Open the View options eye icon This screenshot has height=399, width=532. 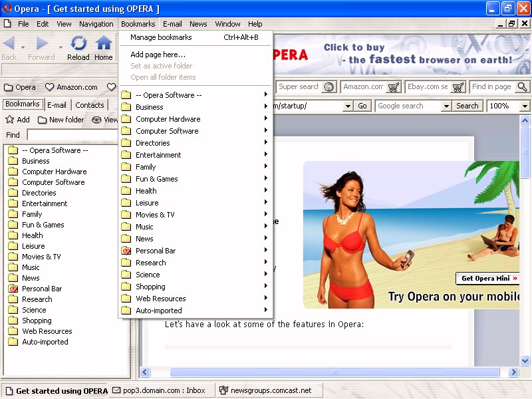point(97,120)
